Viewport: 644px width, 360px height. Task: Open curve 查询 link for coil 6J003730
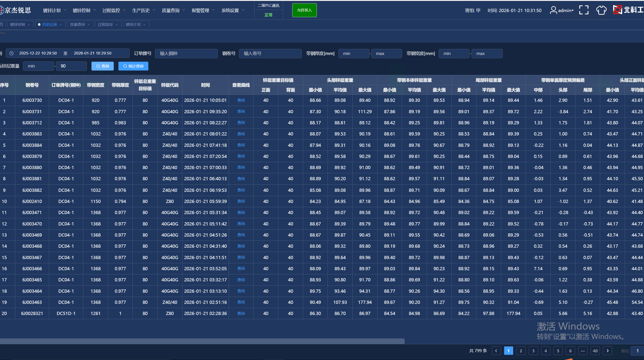pos(241,100)
